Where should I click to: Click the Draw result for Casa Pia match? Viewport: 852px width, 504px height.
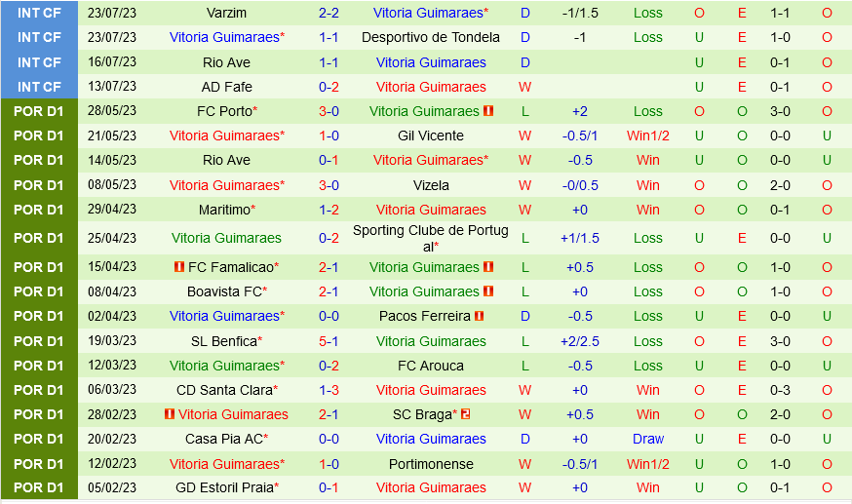(647, 439)
